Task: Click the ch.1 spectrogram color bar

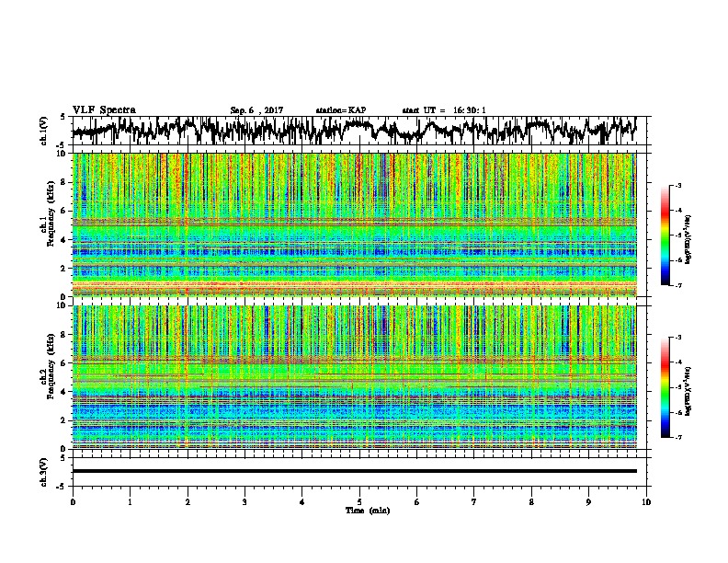Action: pyautogui.click(x=665, y=236)
